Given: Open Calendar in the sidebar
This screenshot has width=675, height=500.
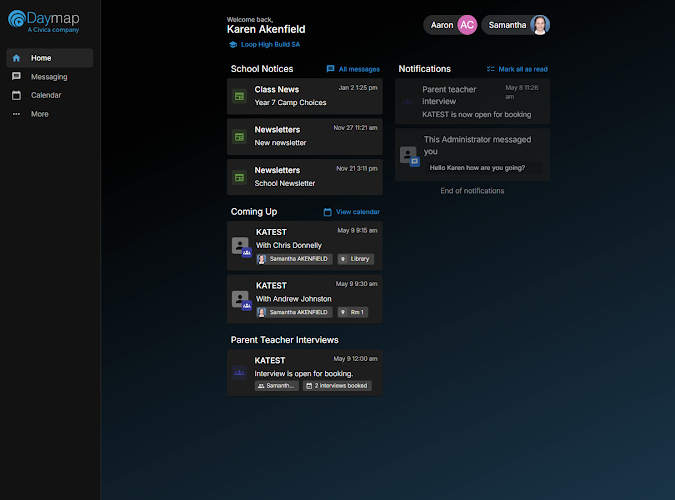Looking at the screenshot, I should 50,95.
